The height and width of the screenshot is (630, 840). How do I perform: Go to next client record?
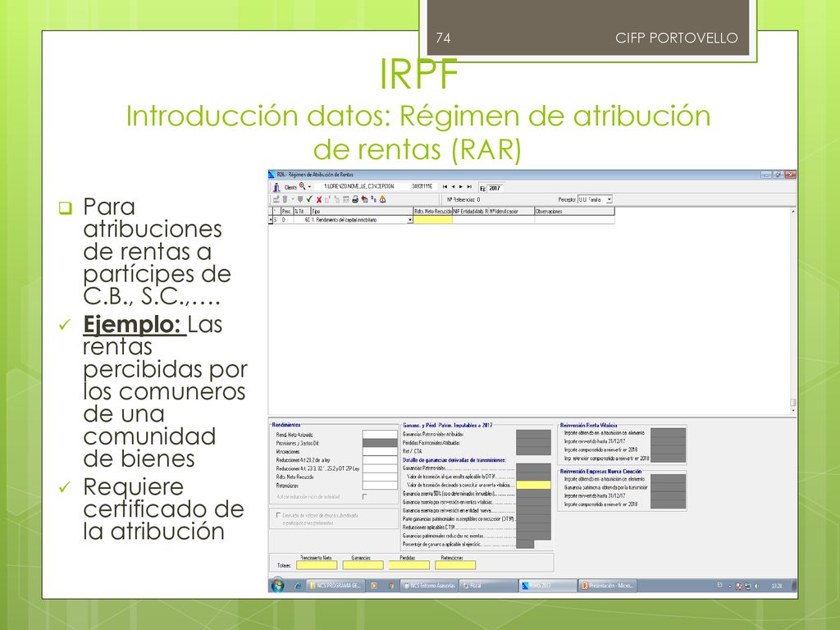tap(461, 187)
